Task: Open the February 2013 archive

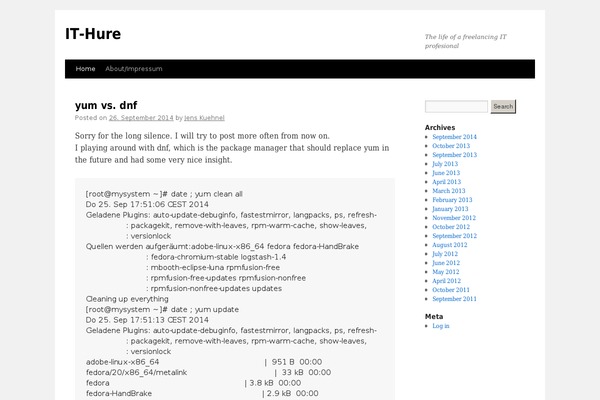Action: coord(452,200)
